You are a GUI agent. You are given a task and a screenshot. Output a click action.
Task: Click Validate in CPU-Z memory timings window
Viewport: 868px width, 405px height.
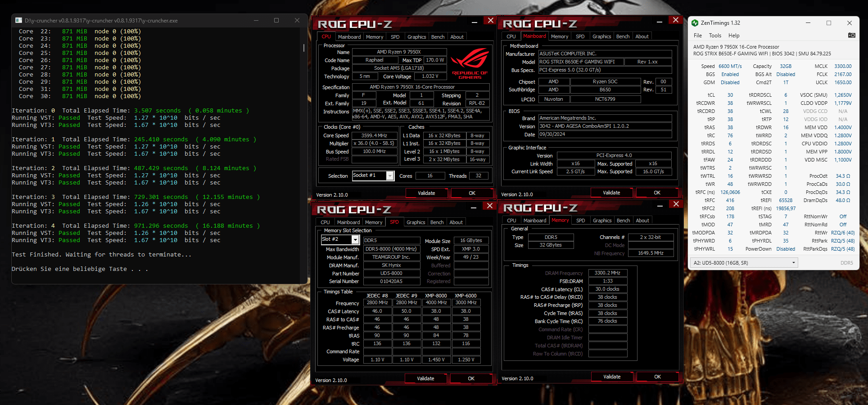612,377
